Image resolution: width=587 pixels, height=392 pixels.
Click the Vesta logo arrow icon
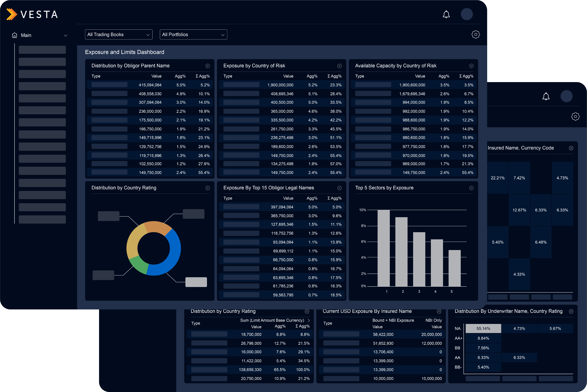tap(12, 14)
